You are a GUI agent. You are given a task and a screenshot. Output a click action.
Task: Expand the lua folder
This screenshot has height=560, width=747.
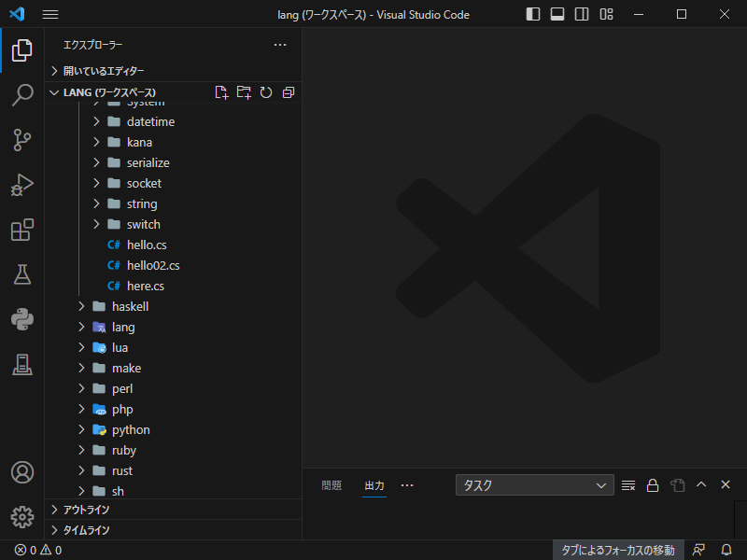pos(174,347)
